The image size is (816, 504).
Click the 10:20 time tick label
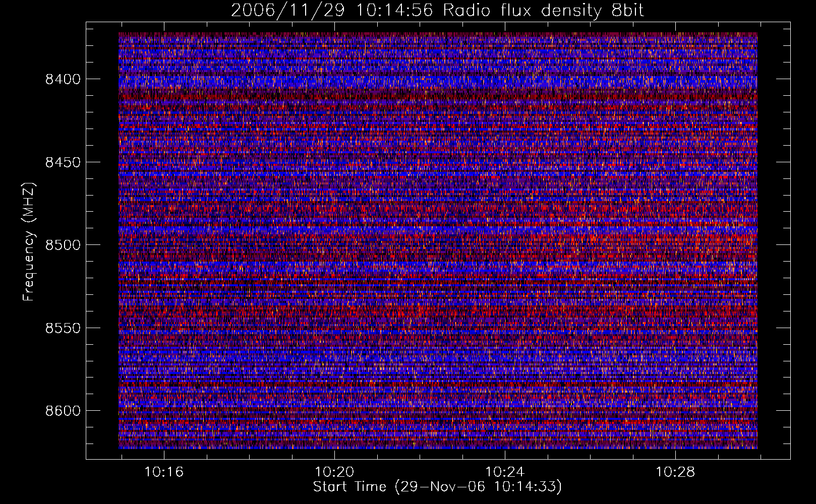click(334, 472)
